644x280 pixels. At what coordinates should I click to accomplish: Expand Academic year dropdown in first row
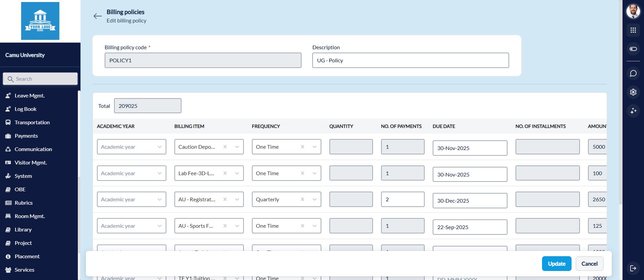tap(160, 147)
